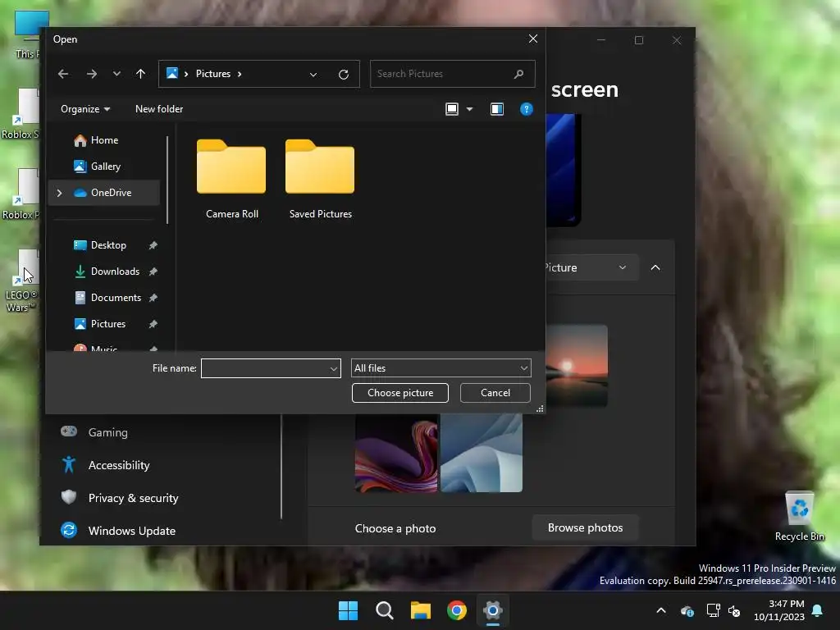This screenshot has width=840, height=630.
Task: Choose the purple swirl wallpaper thumbnail
Action: 396,453
